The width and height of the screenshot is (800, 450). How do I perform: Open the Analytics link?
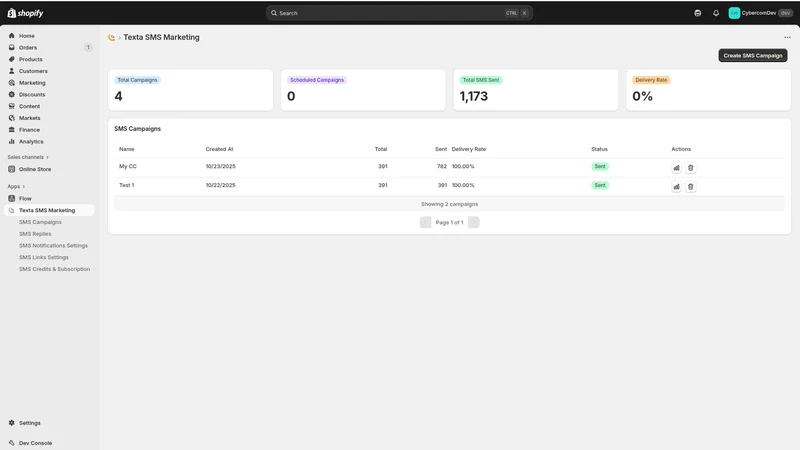(x=31, y=141)
